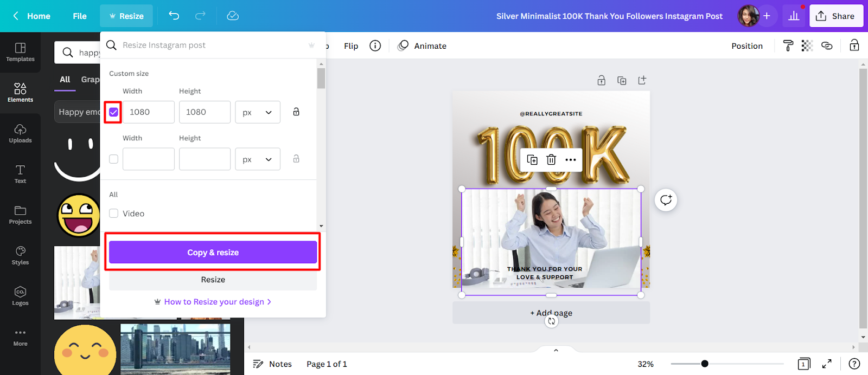Open the Text sidebar panel
The image size is (868, 375).
[x=20, y=174]
